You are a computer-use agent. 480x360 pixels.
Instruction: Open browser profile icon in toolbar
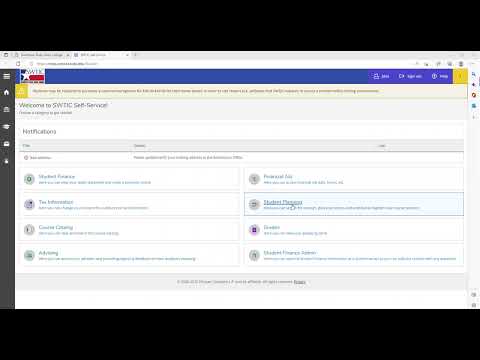pyautogui.click(x=461, y=64)
